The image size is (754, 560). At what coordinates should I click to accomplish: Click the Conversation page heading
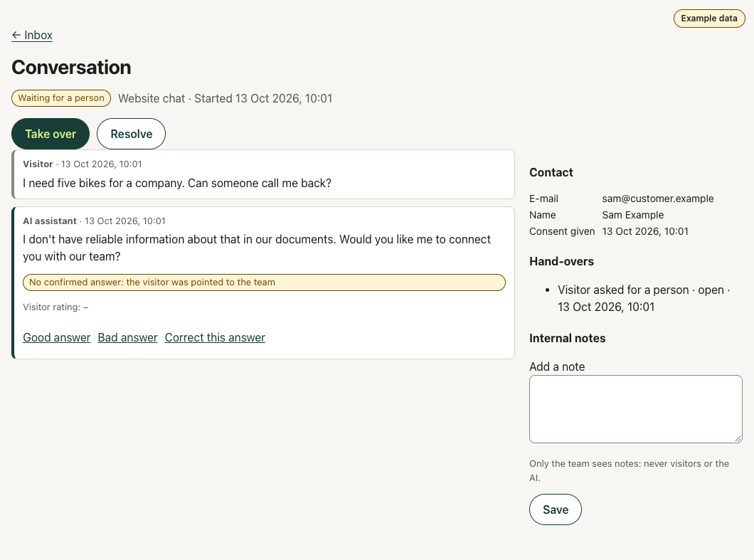tap(71, 68)
